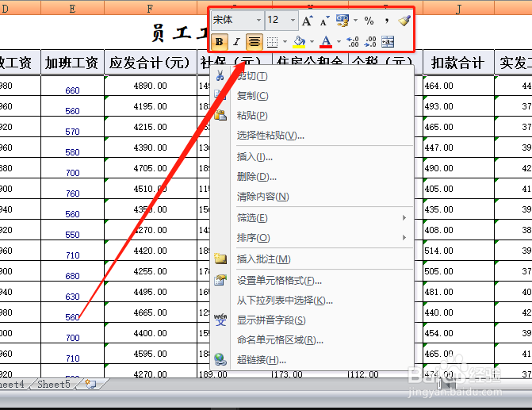Select overtime cell showing 680

[72, 271]
